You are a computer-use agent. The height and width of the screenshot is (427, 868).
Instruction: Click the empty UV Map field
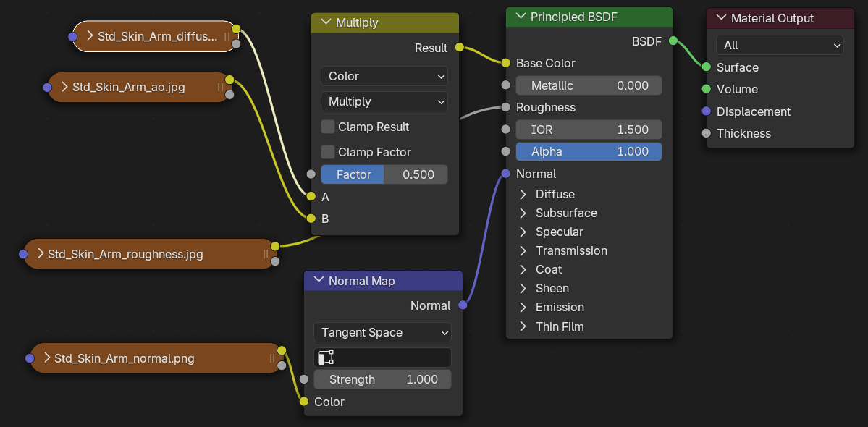(x=382, y=358)
